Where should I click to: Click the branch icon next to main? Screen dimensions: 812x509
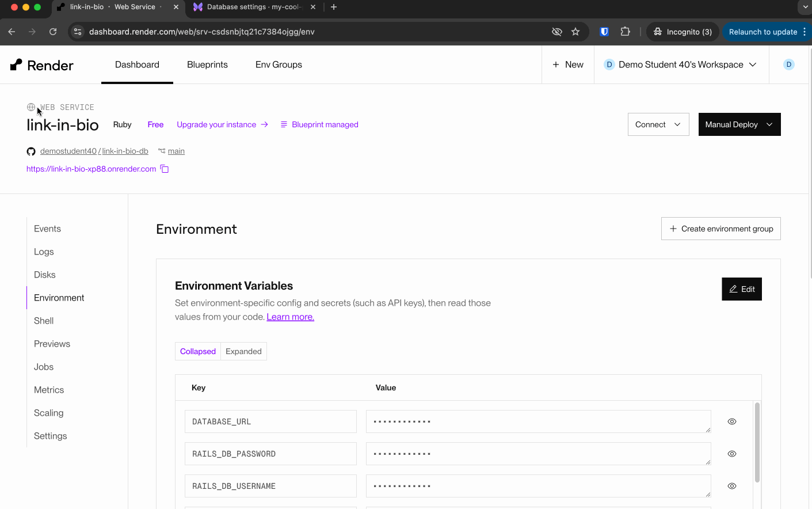[162, 151]
